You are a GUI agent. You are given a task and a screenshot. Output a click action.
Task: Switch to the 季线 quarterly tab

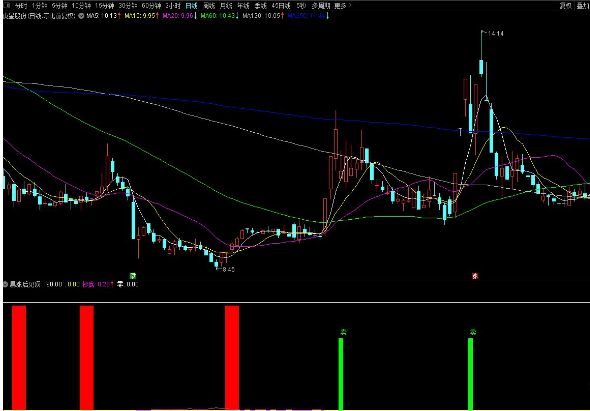pyautogui.click(x=260, y=6)
